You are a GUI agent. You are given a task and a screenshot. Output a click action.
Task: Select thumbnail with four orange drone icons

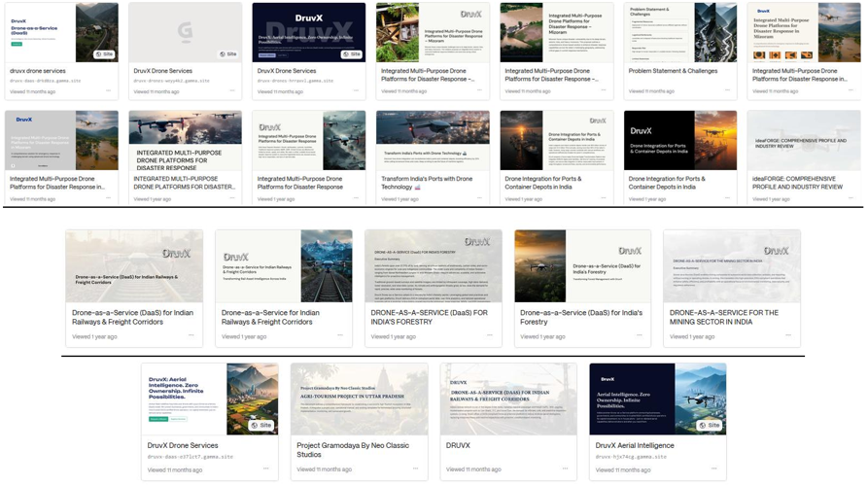pyautogui.click(x=804, y=32)
